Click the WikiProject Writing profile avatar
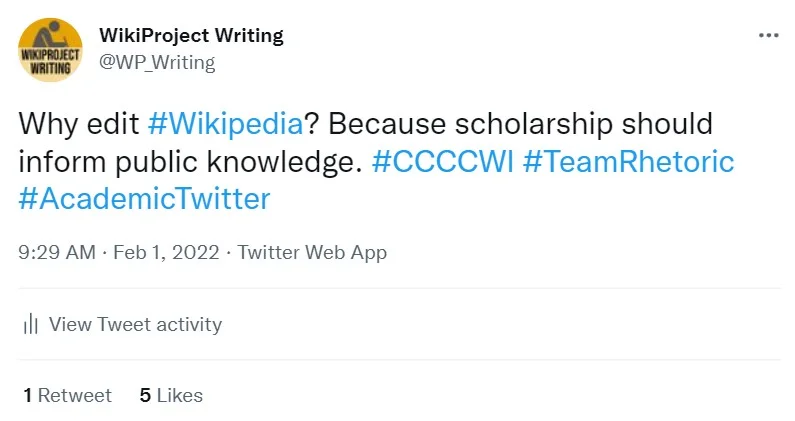Viewport: 795px width, 421px height. tap(50, 50)
